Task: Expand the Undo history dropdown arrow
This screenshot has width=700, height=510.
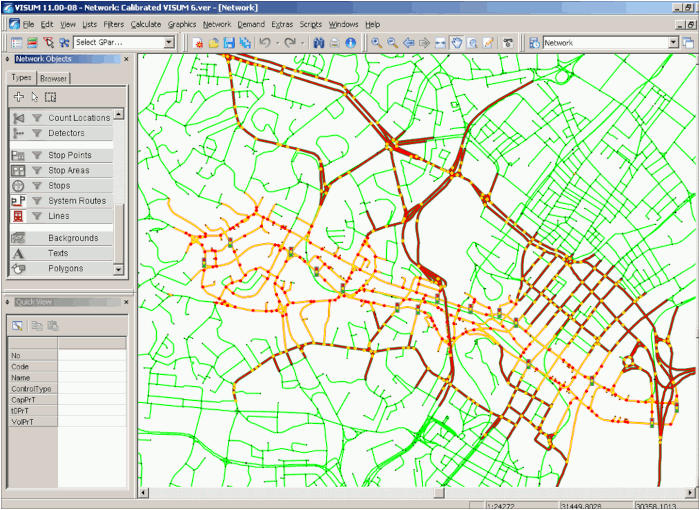Action: pos(277,43)
